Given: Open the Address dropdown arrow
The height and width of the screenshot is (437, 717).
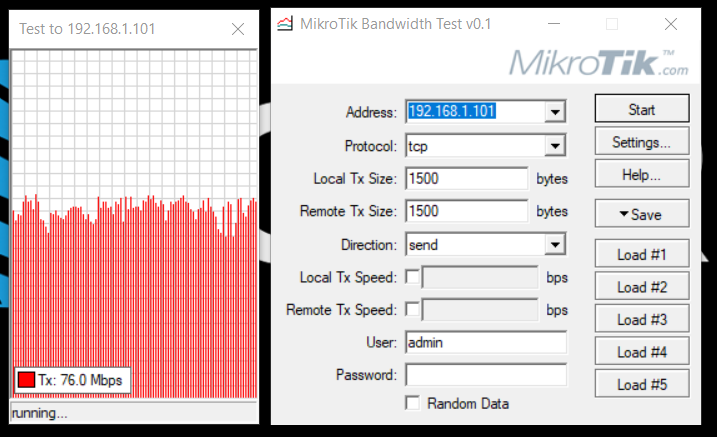Looking at the screenshot, I should pyautogui.click(x=555, y=112).
